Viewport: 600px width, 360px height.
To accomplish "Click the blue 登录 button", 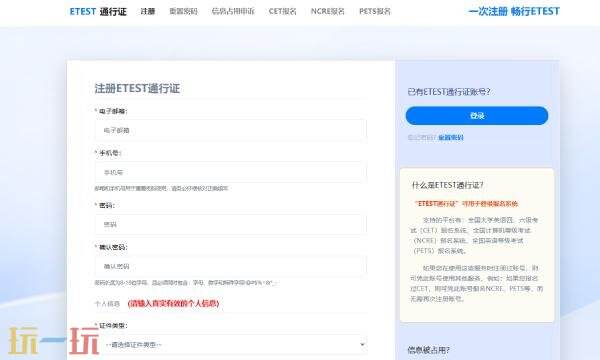I will [x=477, y=116].
